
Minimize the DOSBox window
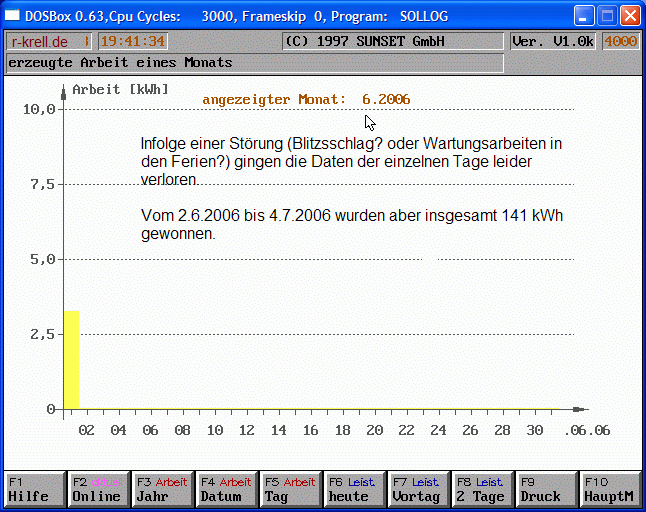point(584,15)
